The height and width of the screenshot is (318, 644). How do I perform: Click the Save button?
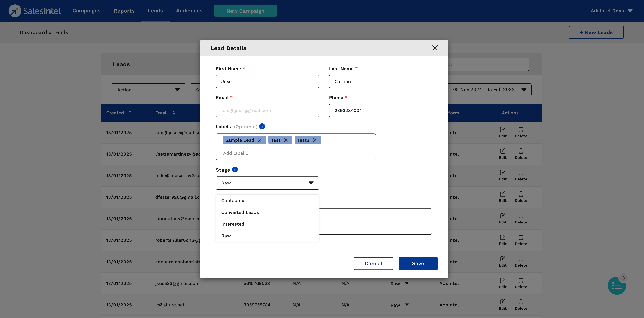coord(418,263)
